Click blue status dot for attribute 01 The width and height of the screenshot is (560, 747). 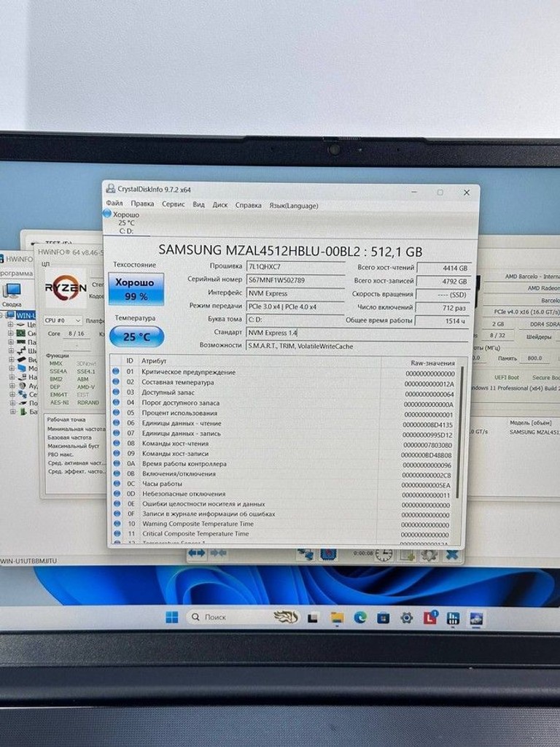point(116,371)
